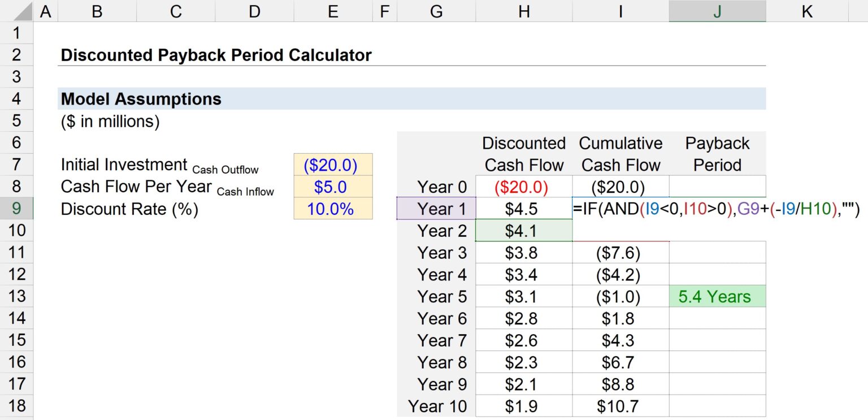Click the Year 5 cumulative cell ($1.0)
868x420 pixels.
pyautogui.click(x=620, y=296)
